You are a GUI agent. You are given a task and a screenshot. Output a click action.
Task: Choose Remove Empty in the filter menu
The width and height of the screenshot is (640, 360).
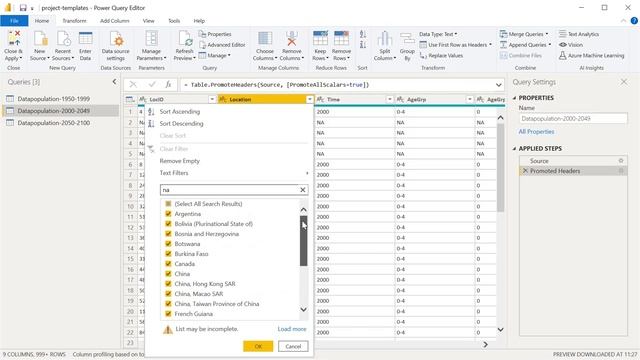[180, 161]
